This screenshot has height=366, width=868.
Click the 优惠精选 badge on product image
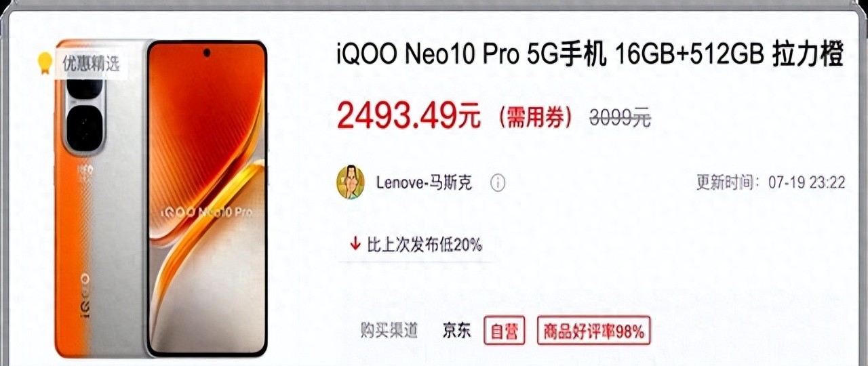90,64
